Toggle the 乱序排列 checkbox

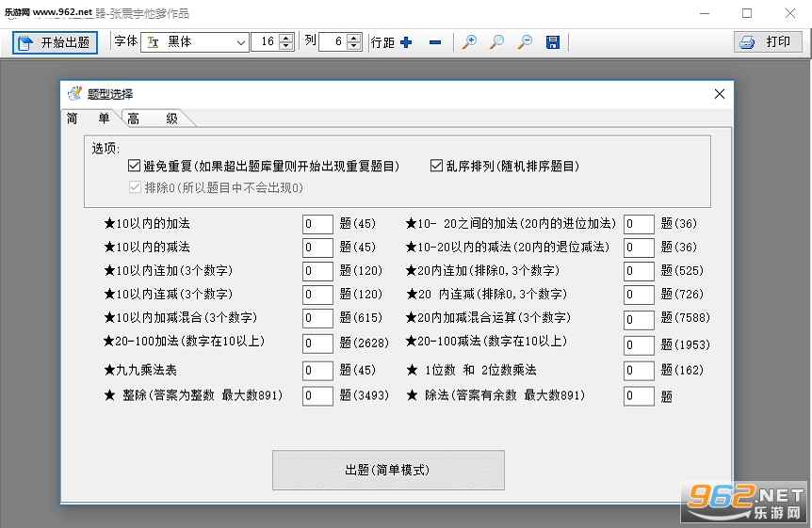436,166
